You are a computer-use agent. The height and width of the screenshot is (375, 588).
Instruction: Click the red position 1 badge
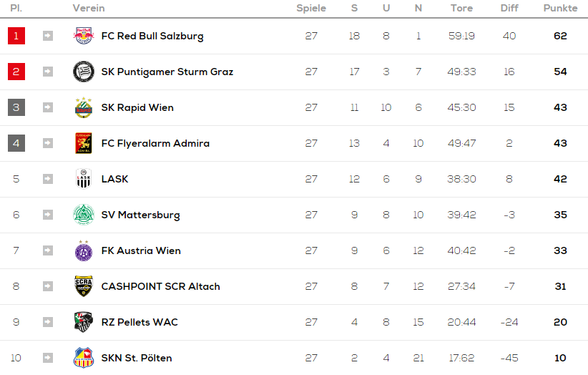[x=16, y=36]
